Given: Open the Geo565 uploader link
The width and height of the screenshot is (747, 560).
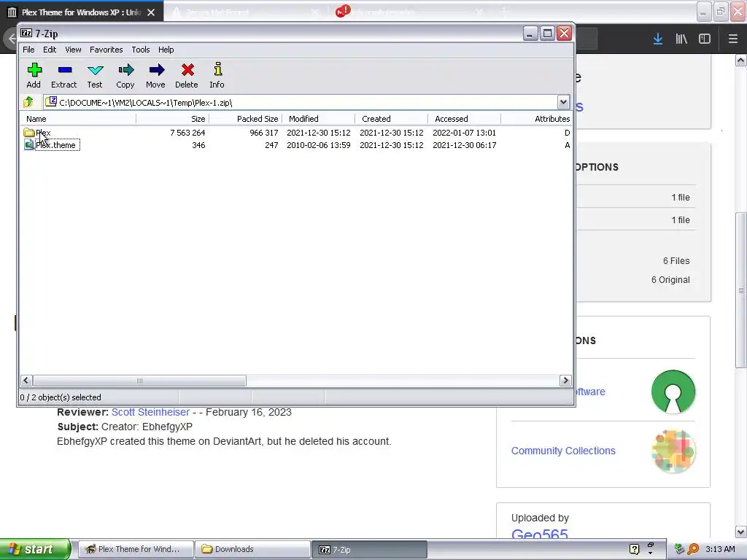Looking at the screenshot, I should tap(539, 534).
